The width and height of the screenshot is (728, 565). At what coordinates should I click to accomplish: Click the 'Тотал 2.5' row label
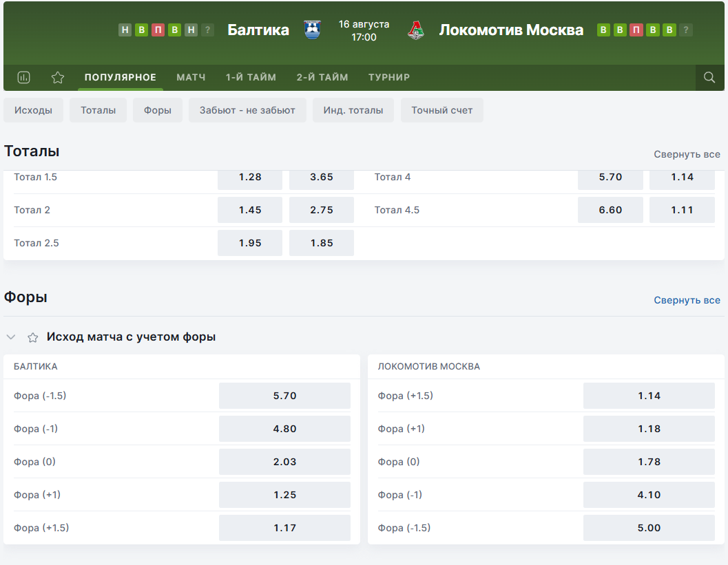37,243
